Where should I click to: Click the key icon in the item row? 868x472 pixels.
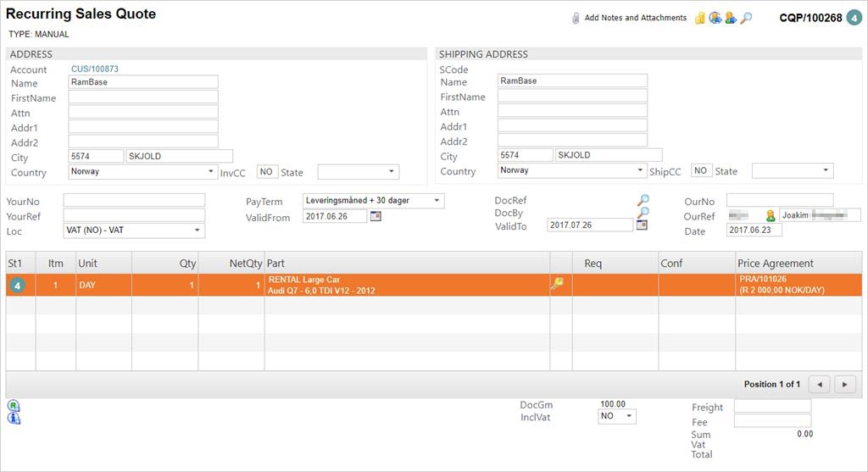(x=557, y=285)
